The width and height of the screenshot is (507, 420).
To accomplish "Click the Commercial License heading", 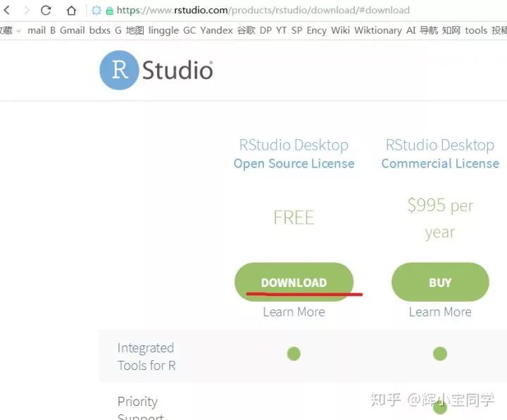I will coord(440,164).
